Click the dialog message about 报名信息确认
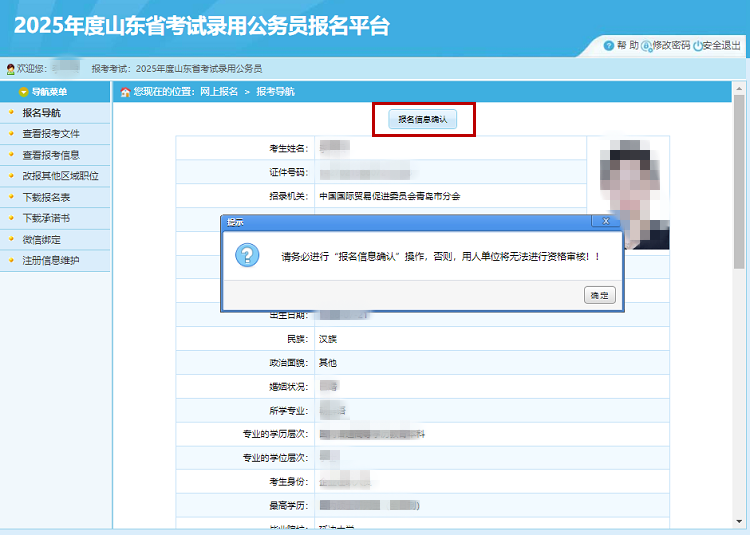The image size is (750, 535). (441, 257)
